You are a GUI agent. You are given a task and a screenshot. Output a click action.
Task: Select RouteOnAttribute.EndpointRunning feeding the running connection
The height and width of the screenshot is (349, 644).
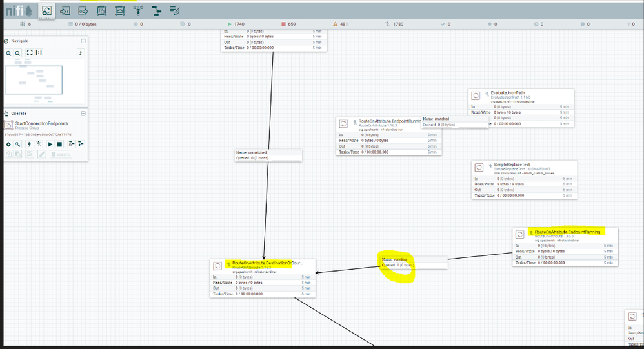pos(565,247)
